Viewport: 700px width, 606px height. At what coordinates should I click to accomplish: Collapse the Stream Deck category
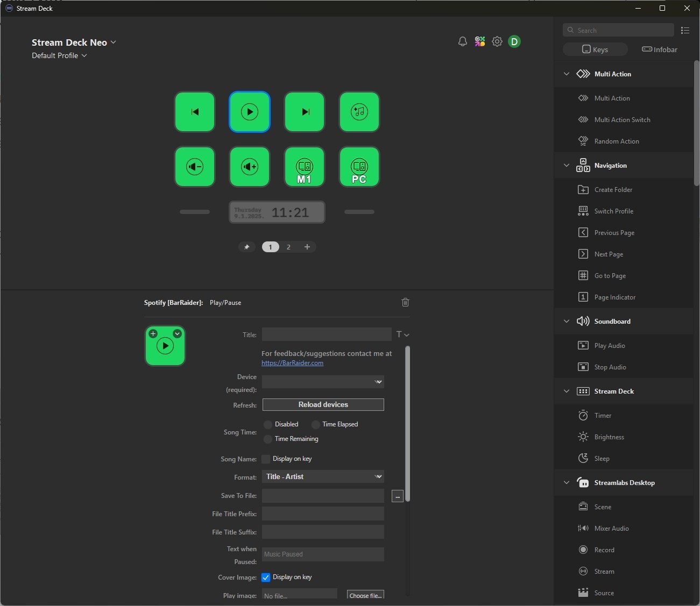click(566, 391)
